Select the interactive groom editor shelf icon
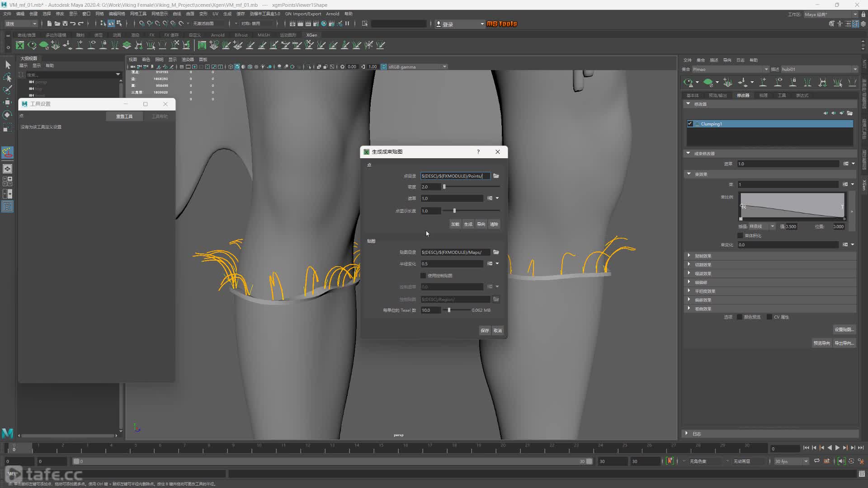 (x=202, y=45)
